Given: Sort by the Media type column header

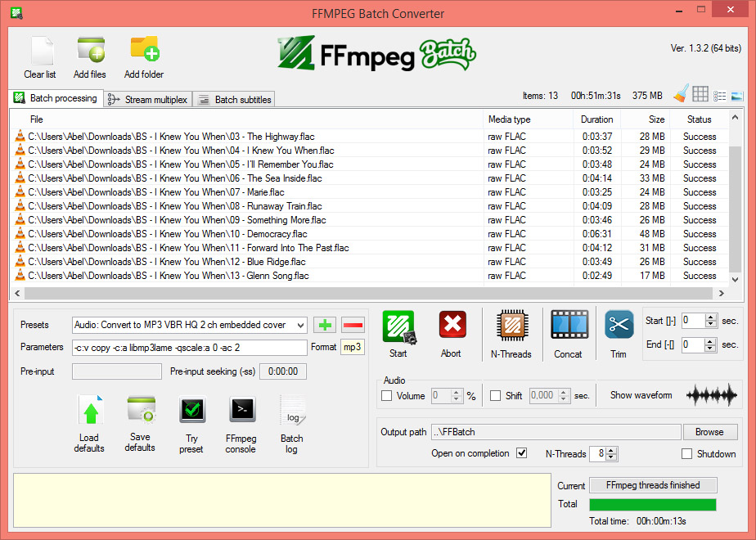Looking at the screenshot, I should click(528, 119).
